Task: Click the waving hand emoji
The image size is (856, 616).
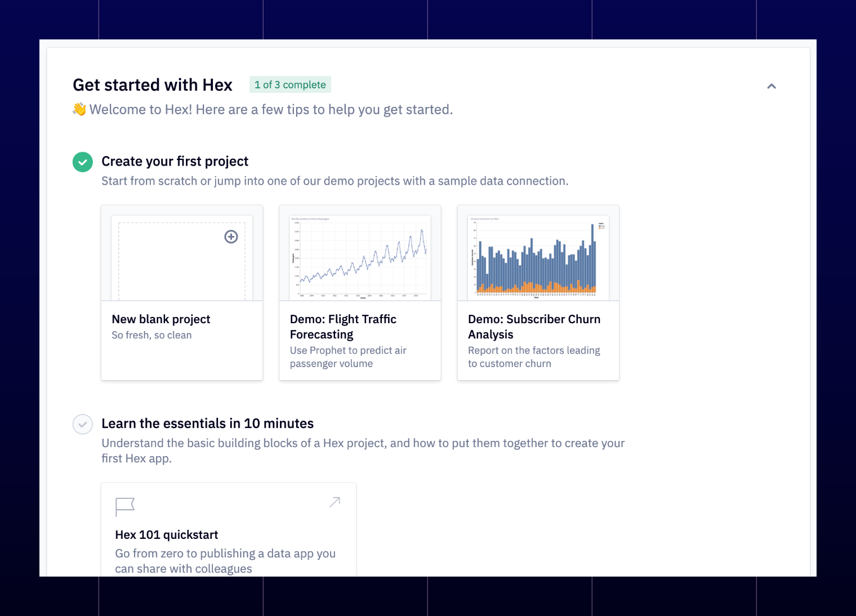Action: 79,109
